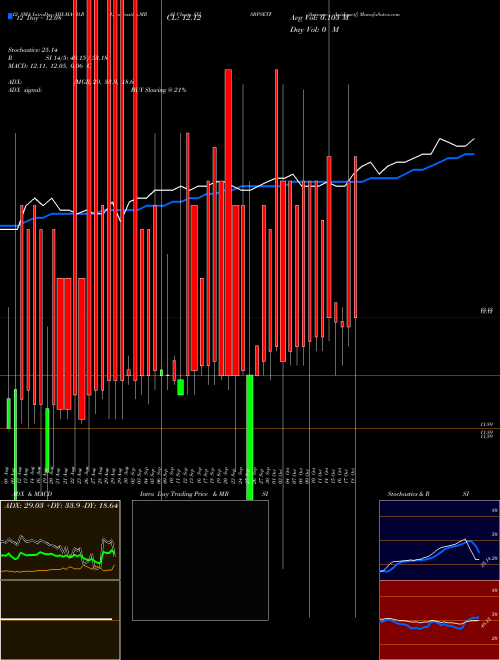This screenshot has height=660, width=500.
Task: Click the 'ADX & MACD' panel heading
Action: [x=32, y=493]
